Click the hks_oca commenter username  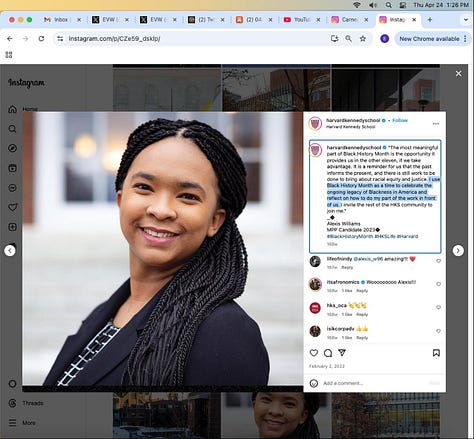click(336, 305)
